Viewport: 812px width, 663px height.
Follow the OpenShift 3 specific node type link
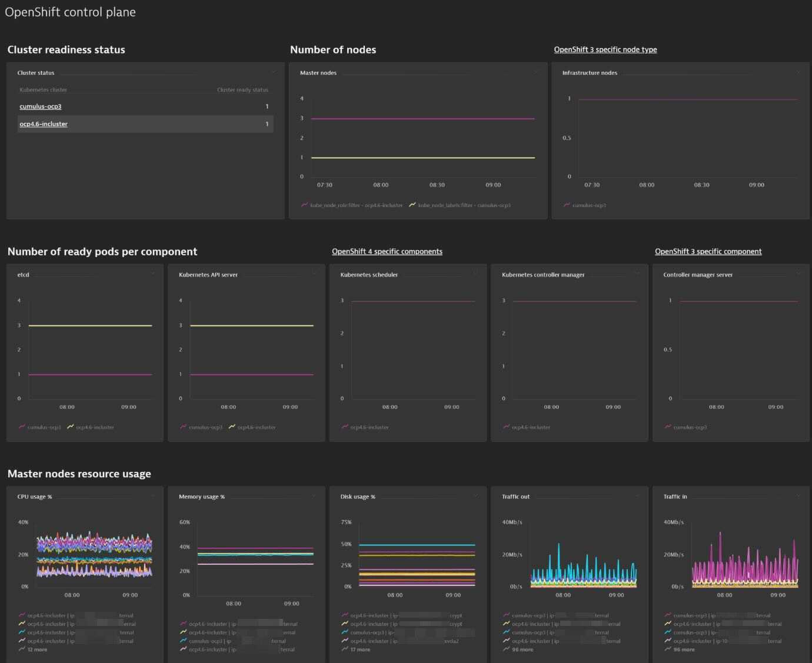[605, 49]
